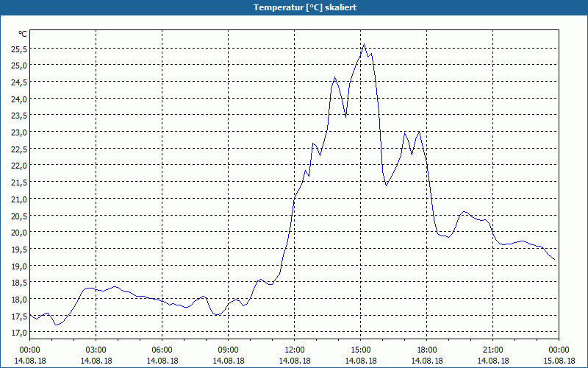Click the 24,0 temperature axis label
Viewport: 588px width, 368px height.
click(x=19, y=99)
